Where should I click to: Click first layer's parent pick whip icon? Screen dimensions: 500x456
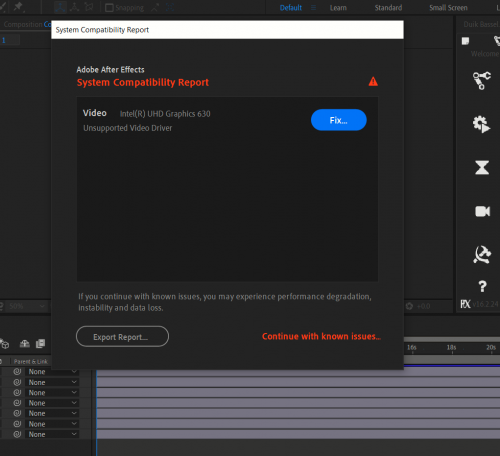click(x=17, y=371)
